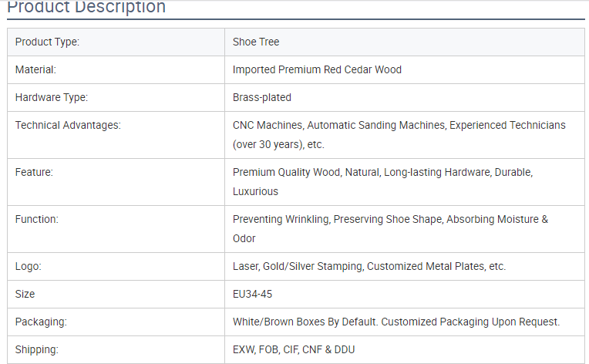
Task: Click the "Hardware Type:" label
Action: [52, 97]
